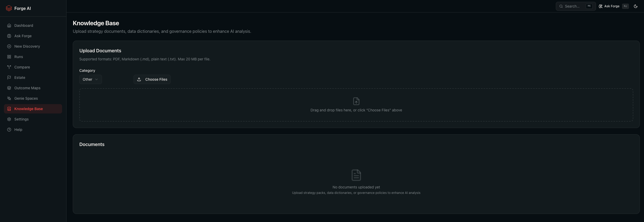Image resolution: width=644 pixels, height=222 pixels.
Task: Select New Discovery in the sidebar
Action: click(33, 46)
